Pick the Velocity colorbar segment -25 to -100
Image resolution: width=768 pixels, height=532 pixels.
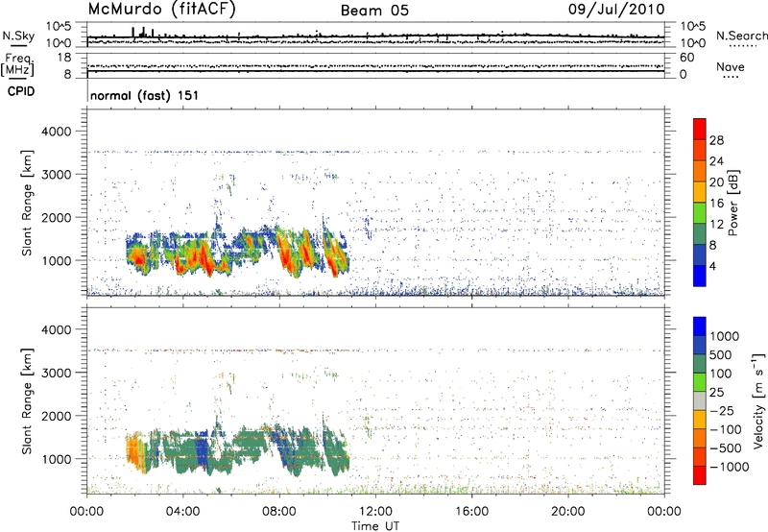[700, 420]
